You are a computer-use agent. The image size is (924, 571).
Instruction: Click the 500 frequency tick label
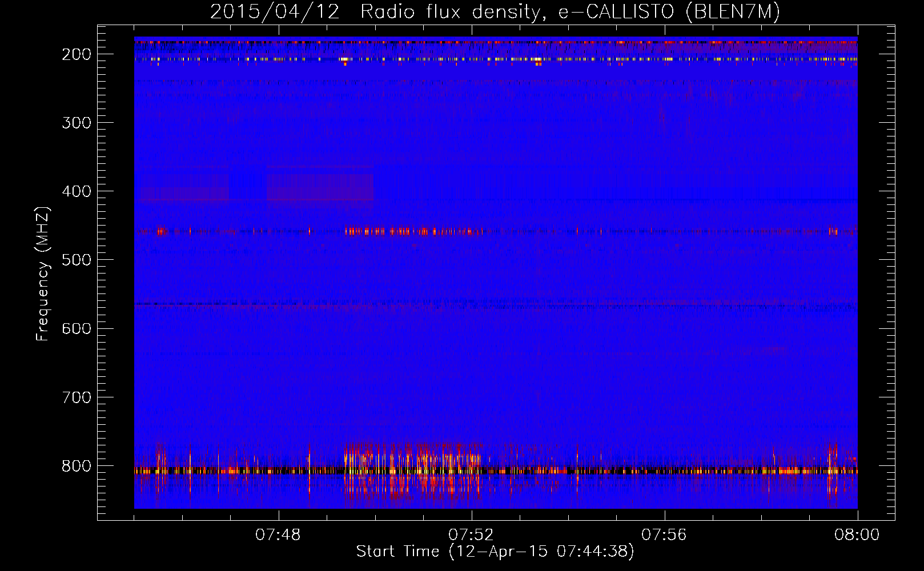pyautogui.click(x=77, y=260)
